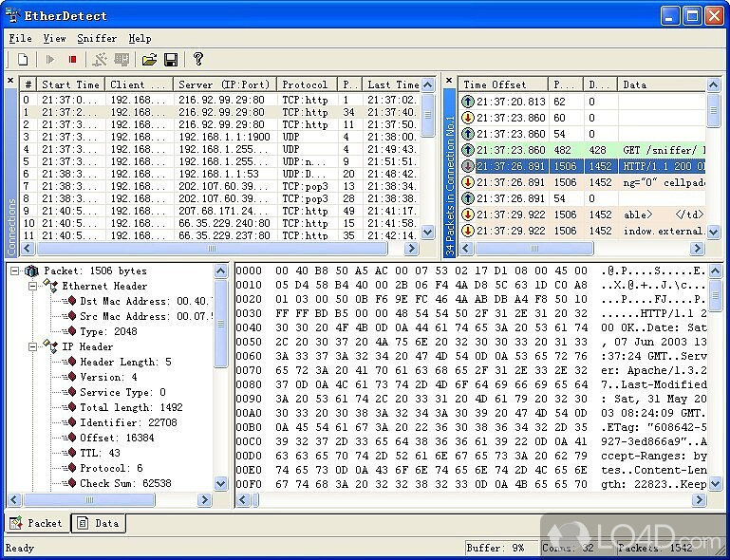The width and height of the screenshot is (730, 560).
Task: Collapse the Ethernet Header tree node
Action: coord(32,286)
